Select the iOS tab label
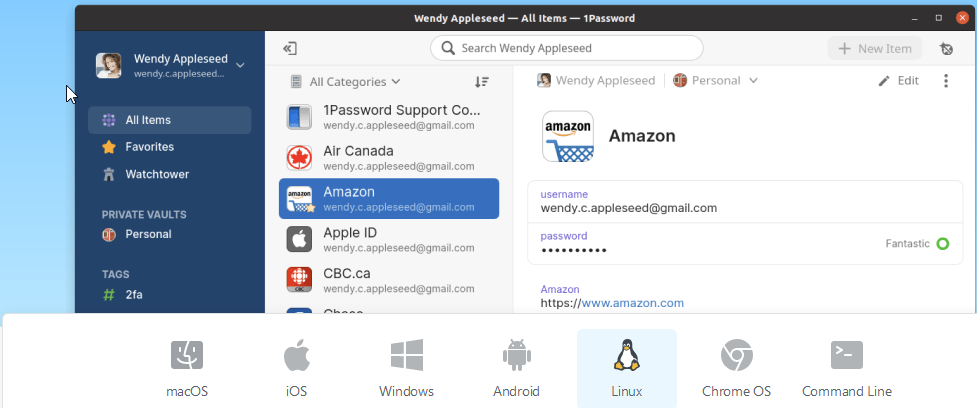This screenshot has width=977, height=408. tap(297, 392)
